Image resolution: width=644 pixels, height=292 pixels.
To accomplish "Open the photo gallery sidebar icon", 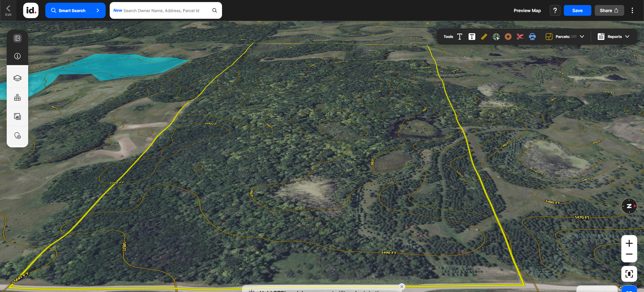I will tap(17, 116).
